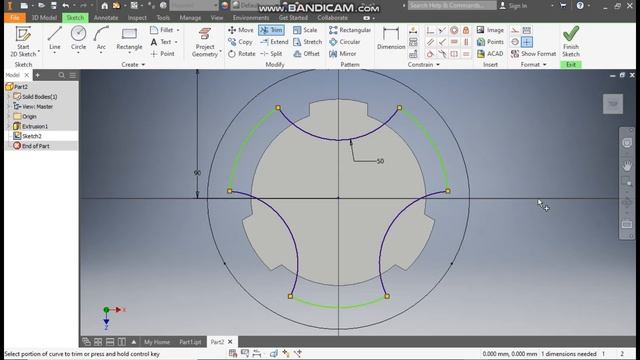The width and height of the screenshot is (640, 360).
Task: Toggle the highlighted Center Point format button
Action: tap(527, 42)
